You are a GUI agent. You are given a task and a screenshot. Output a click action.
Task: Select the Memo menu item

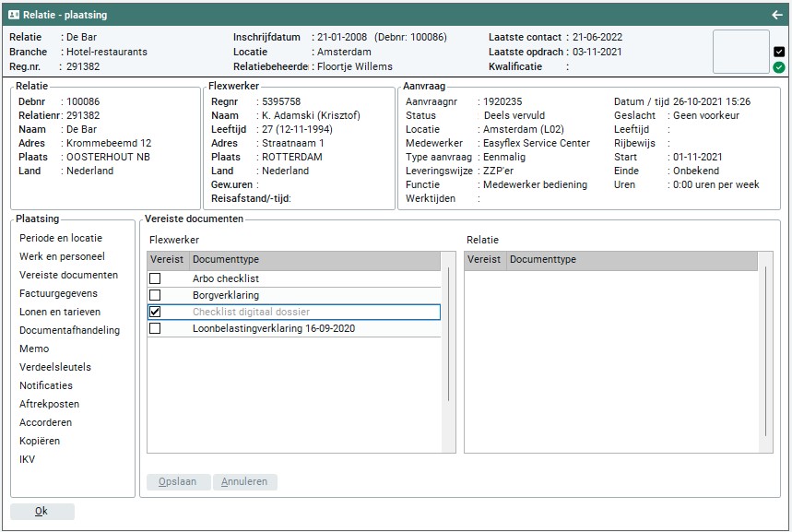click(x=34, y=349)
